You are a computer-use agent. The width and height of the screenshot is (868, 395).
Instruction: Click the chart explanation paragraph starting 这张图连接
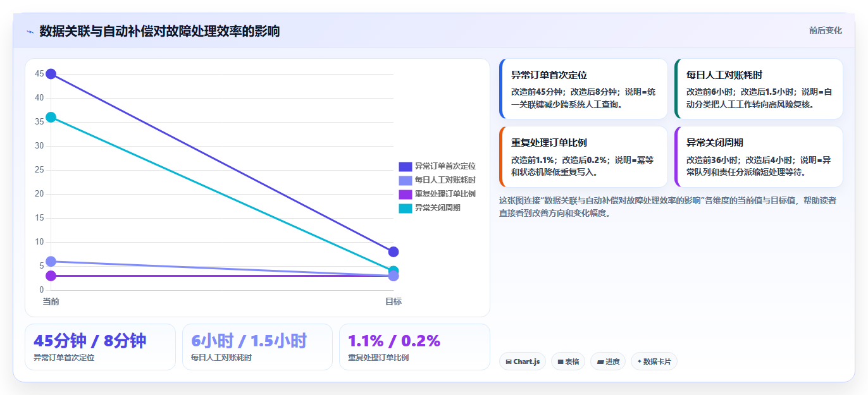(x=667, y=207)
